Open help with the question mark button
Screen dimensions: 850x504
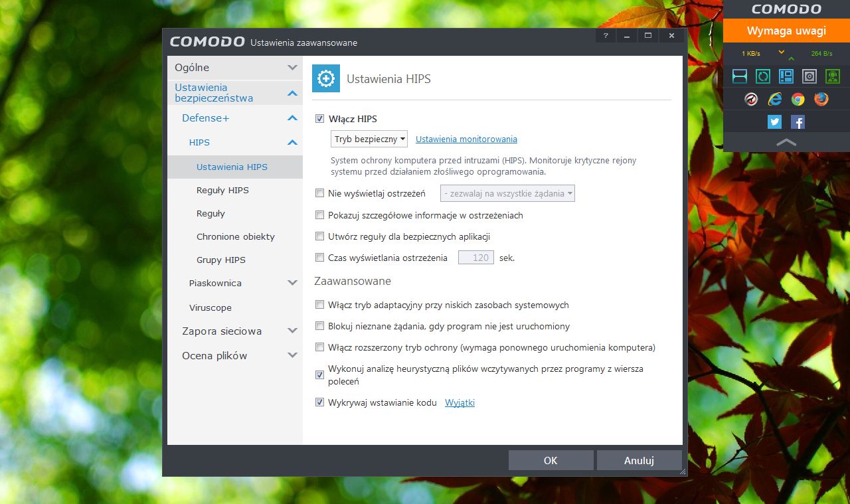pos(606,35)
